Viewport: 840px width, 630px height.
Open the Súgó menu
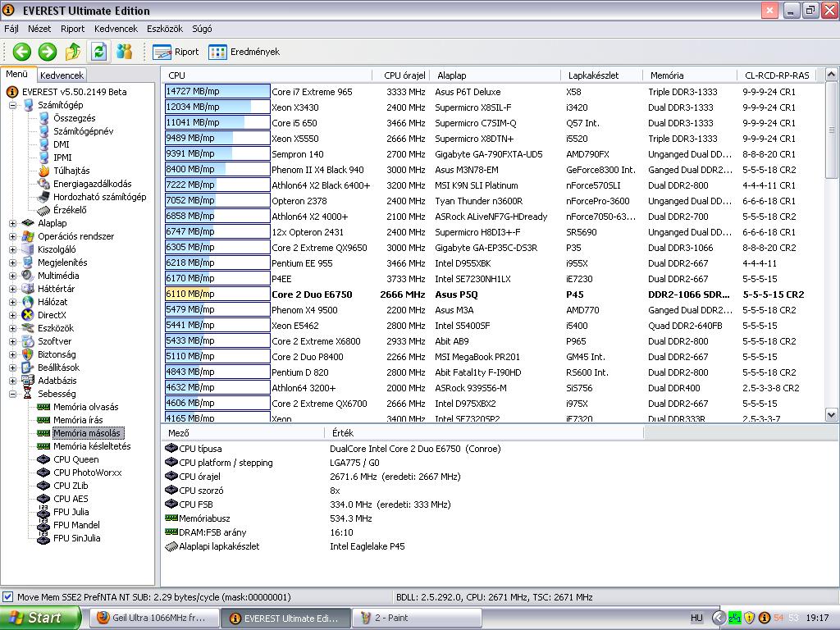(x=202, y=29)
